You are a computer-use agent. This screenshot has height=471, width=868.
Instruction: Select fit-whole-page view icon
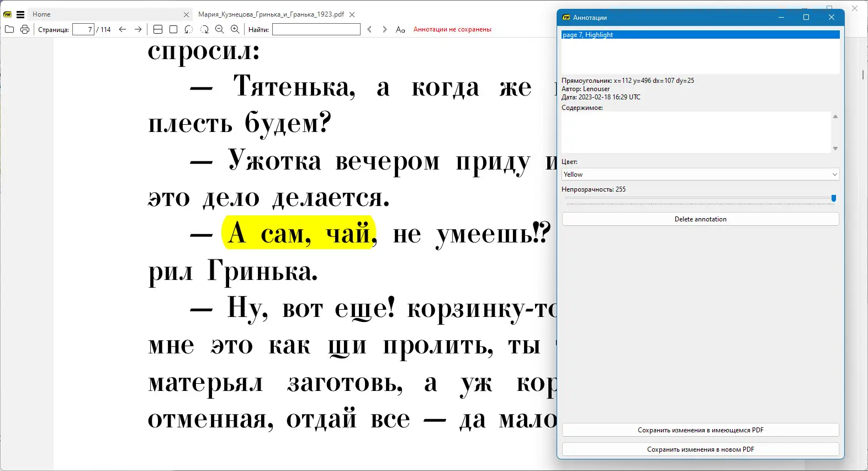(x=173, y=29)
